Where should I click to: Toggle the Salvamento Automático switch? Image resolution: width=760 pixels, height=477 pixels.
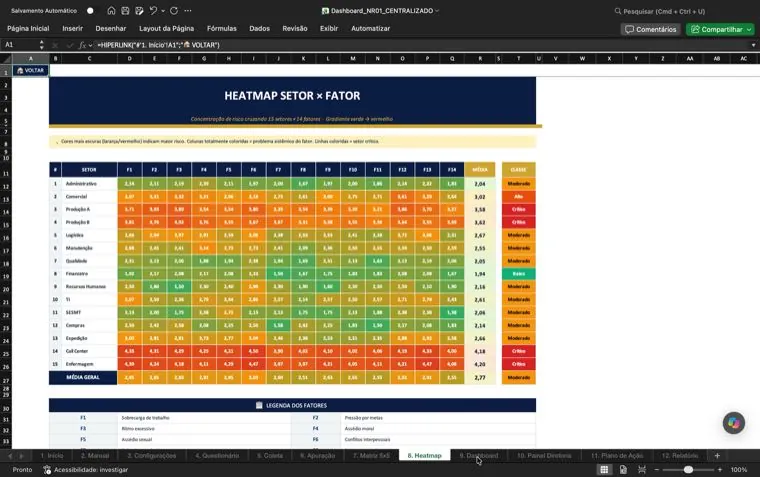[90, 11]
